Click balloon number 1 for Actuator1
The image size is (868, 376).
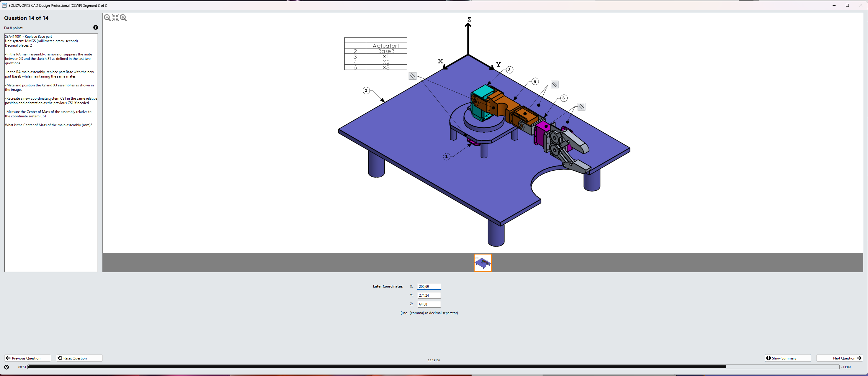coord(446,157)
